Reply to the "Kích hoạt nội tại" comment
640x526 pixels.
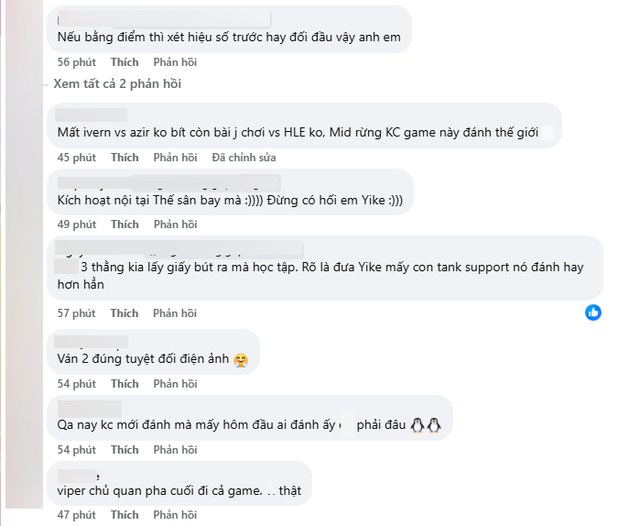click(175, 224)
